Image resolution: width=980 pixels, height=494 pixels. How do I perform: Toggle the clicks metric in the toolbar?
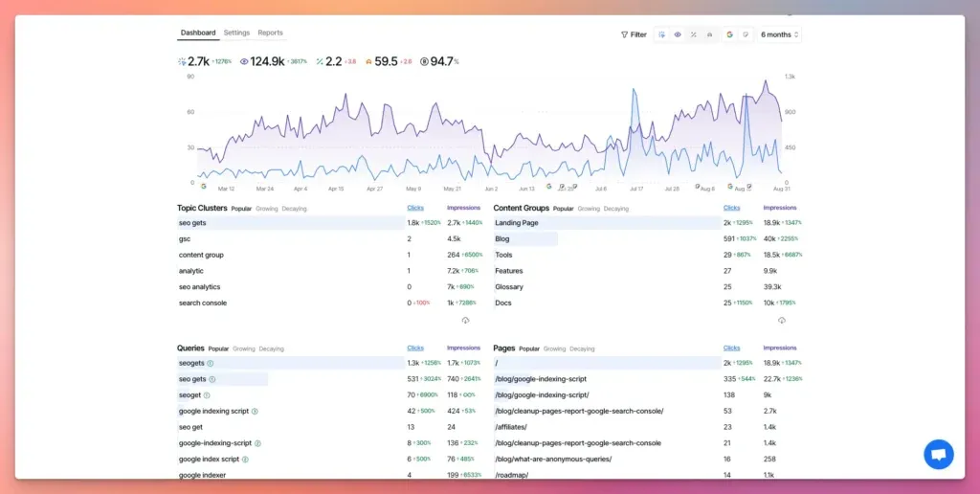(661, 34)
